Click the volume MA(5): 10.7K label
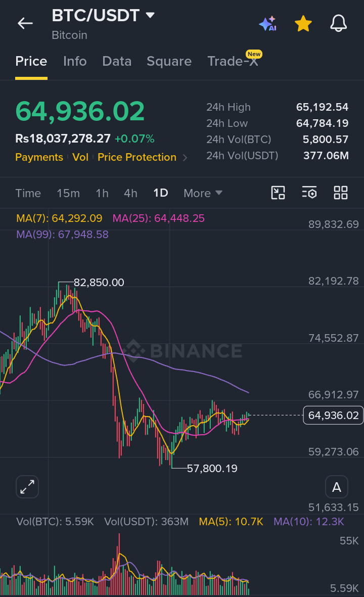Viewport: 364px width, 597px height. tap(231, 522)
